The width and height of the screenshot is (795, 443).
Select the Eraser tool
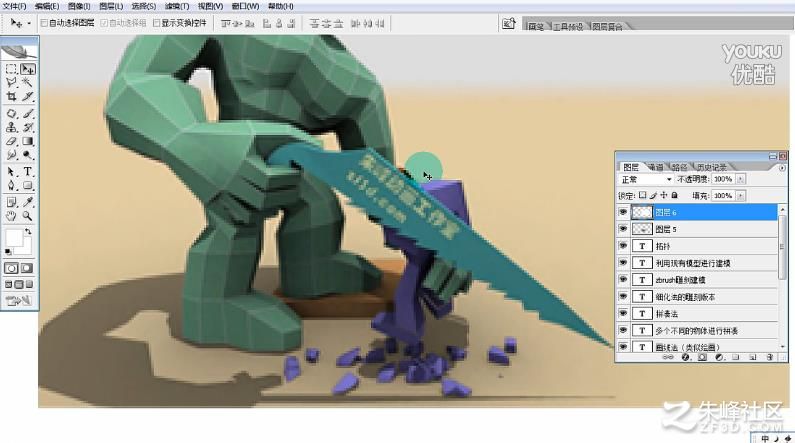click(11, 141)
